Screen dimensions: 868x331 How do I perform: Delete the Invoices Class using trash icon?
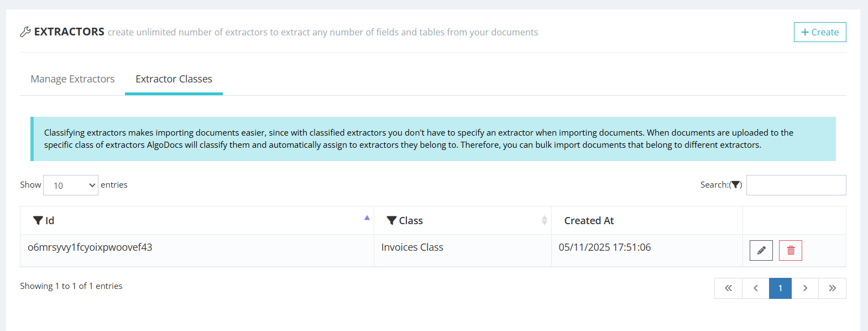click(x=790, y=250)
